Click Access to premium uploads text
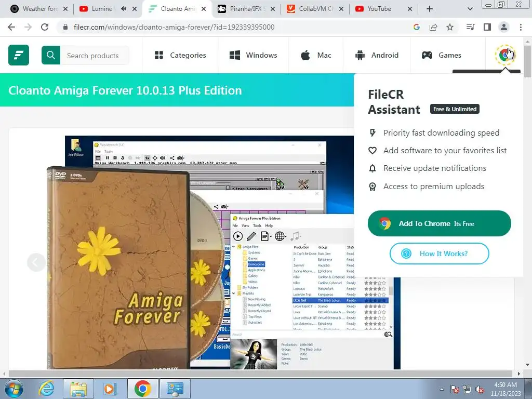The height and width of the screenshot is (399, 532). click(x=434, y=187)
